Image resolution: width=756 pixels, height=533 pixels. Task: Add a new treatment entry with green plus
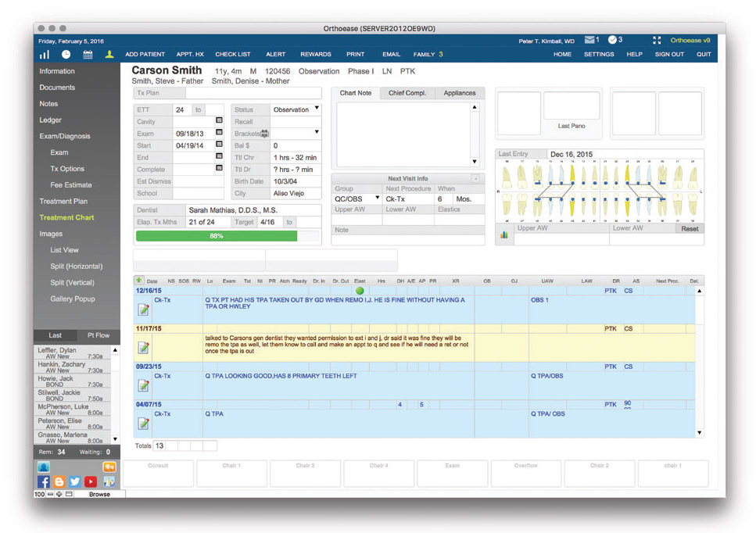point(139,280)
